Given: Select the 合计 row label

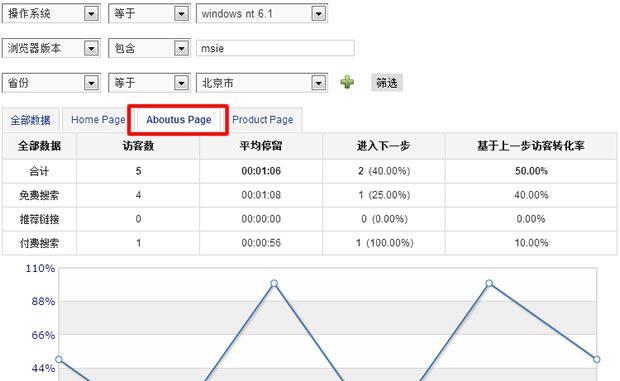Looking at the screenshot, I should (x=39, y=171).
